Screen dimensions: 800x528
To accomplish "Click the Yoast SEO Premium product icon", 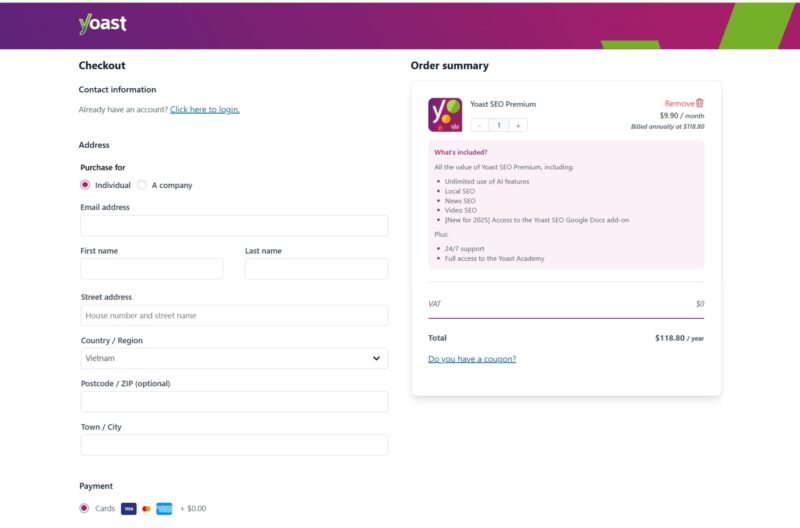I will 445,114.
